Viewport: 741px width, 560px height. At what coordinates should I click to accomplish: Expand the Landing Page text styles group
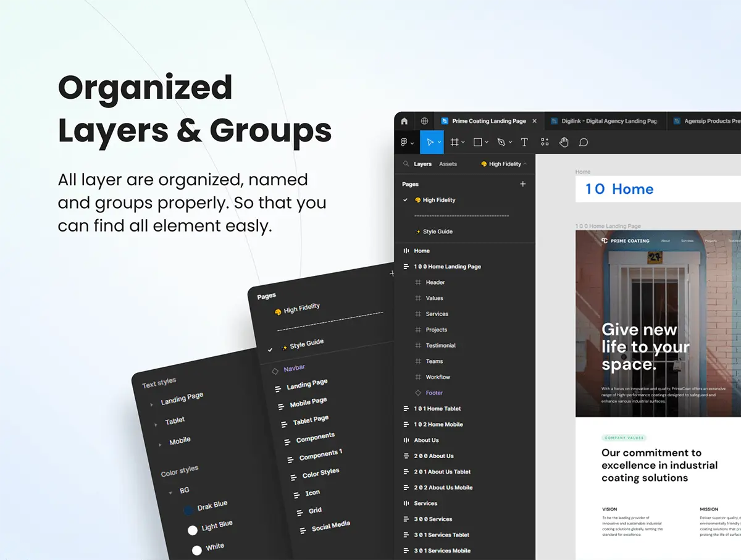click(x=152, y=405)
